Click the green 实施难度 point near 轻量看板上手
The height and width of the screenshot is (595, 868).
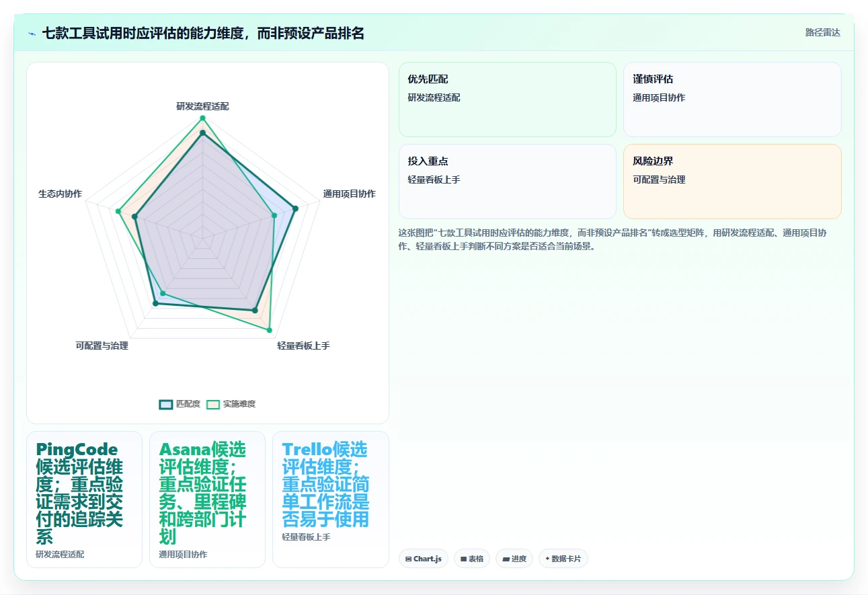click(270, 330)
